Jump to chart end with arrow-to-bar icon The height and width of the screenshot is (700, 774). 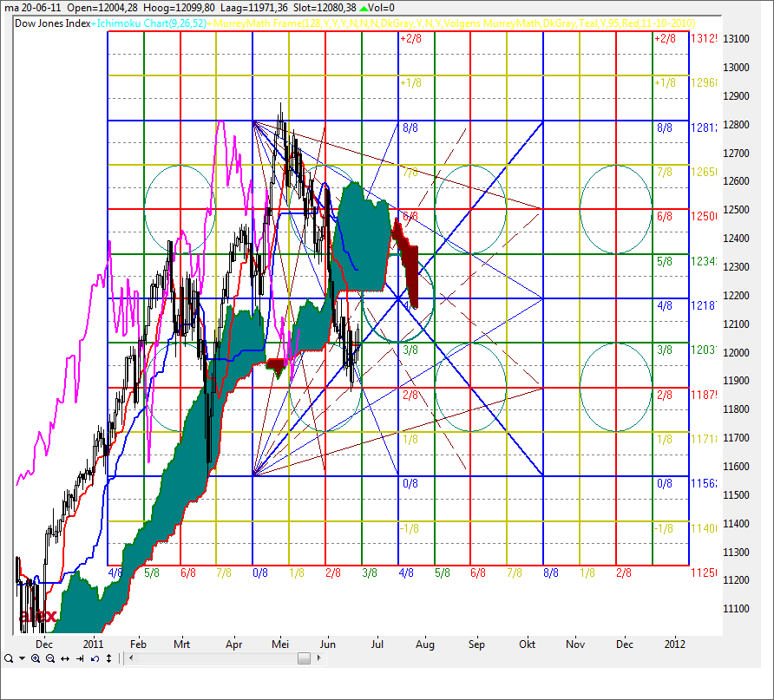[x=80, y=659]
